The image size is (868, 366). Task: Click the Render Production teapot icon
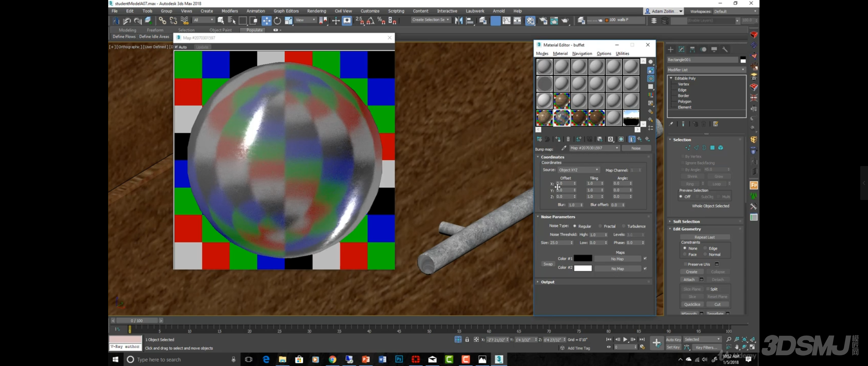click(x=565, y=21)
